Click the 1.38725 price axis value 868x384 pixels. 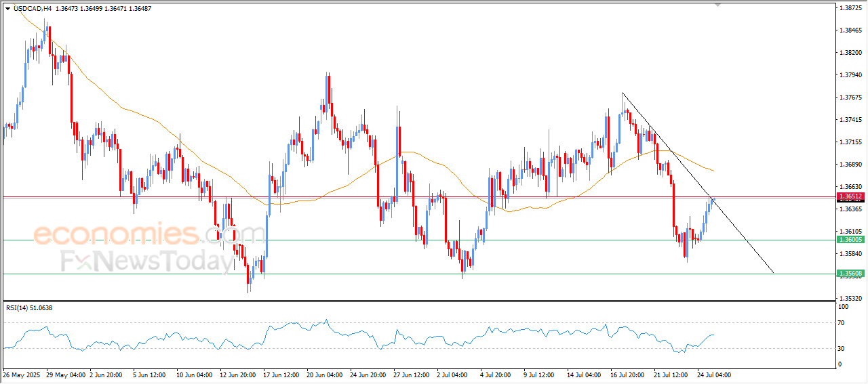coord(850,8)
